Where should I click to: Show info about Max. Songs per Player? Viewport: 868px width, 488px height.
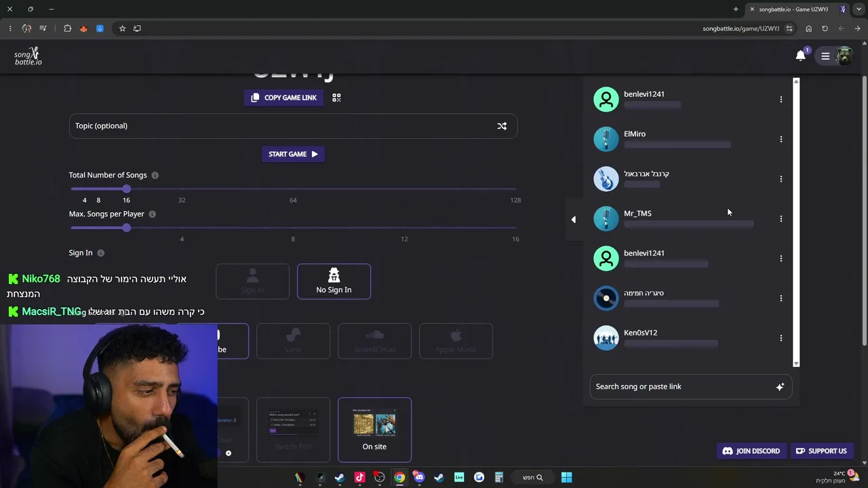(x=152, y=214)
